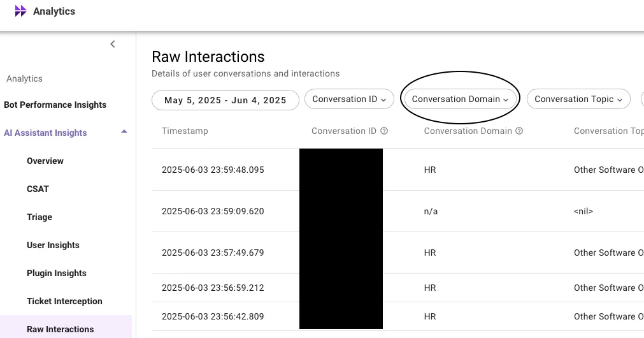Sort by the Timestamp column header
The image size is (644, 338).
click(185, 131)
